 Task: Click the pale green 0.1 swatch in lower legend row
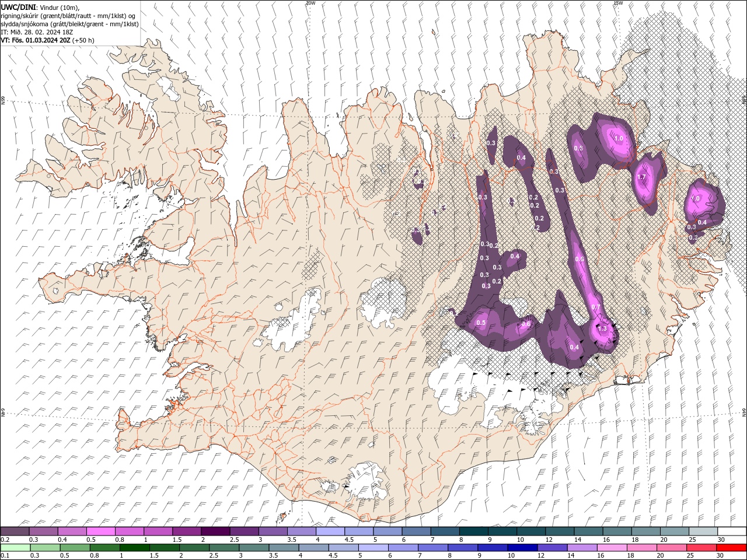15,548
